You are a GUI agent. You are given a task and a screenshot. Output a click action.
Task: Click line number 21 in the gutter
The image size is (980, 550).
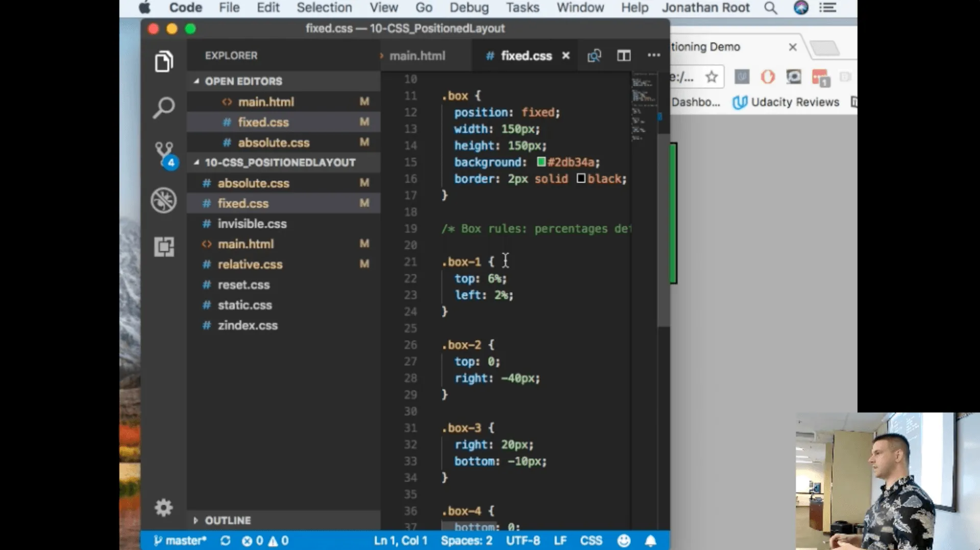(x=410, y=262)
